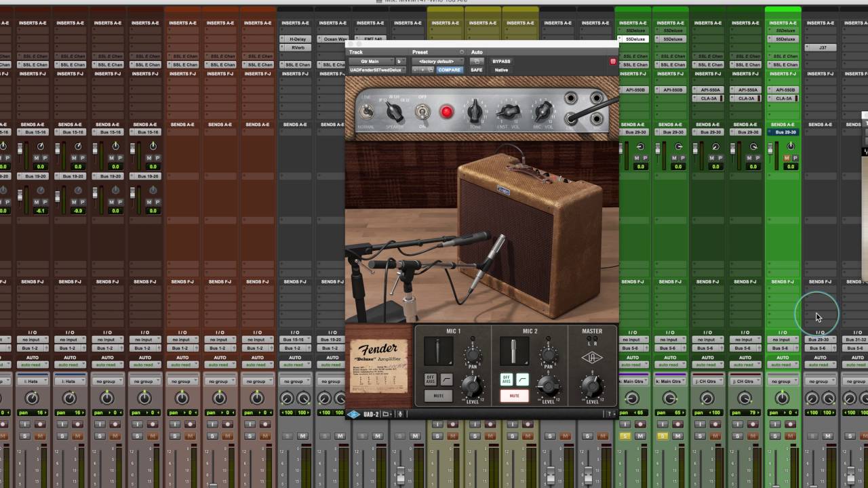868x488 pixels.
Task: Toggle Mic 1 low-cut filter button
Action: point(446,380)
